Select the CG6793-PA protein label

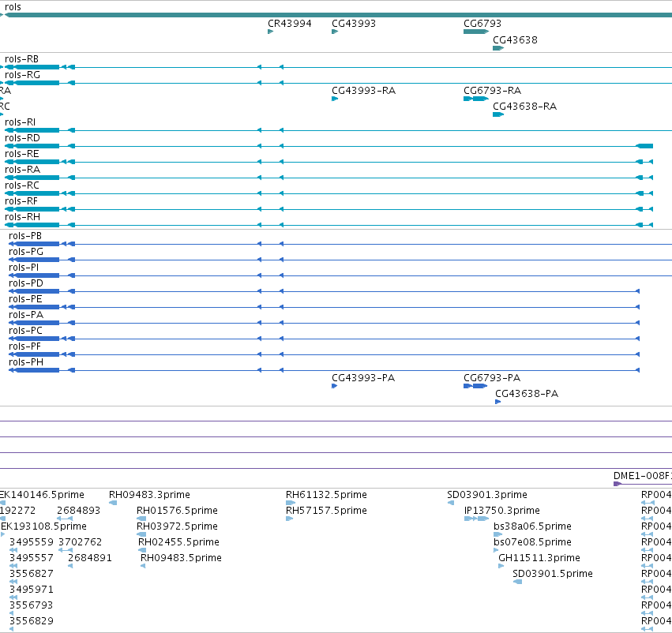(492, 378)
